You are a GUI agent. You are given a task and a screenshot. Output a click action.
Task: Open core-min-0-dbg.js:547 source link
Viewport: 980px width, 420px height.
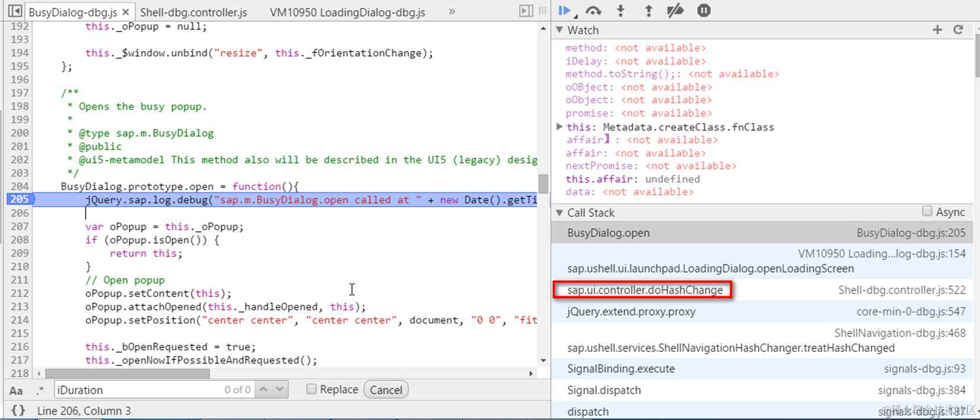[x=911, y=311]
